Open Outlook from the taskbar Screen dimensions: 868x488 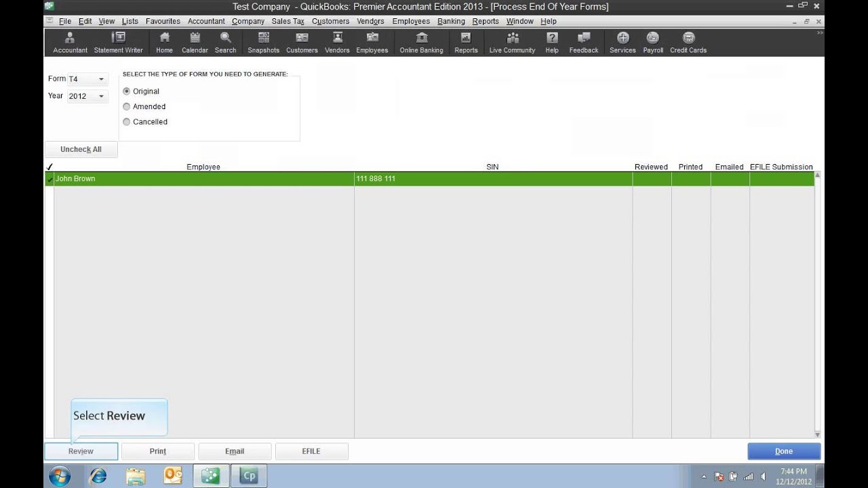(x=173, y=476)
